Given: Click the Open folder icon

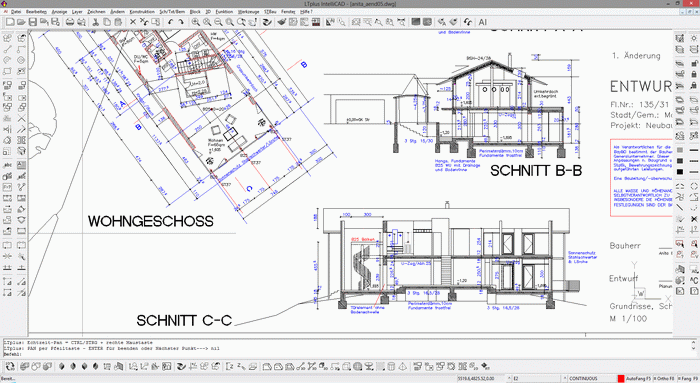Looking at the screenshot, I should point(21,22).
